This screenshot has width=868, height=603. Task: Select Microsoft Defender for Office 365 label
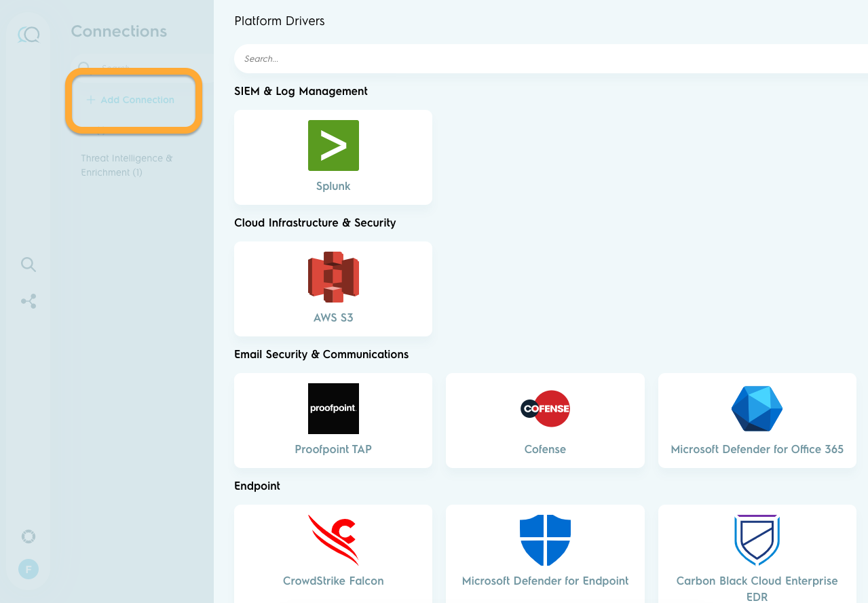(x=757, y=449)
